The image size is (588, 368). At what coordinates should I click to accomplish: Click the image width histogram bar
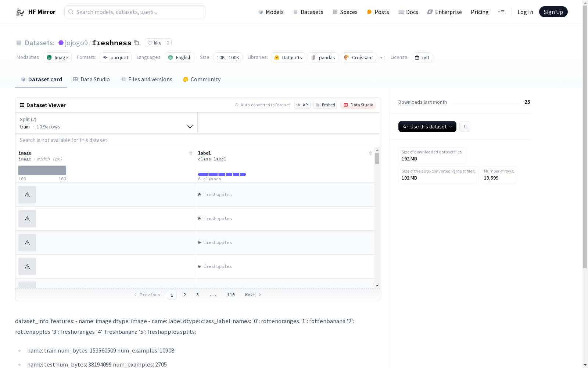click(42, 170)
